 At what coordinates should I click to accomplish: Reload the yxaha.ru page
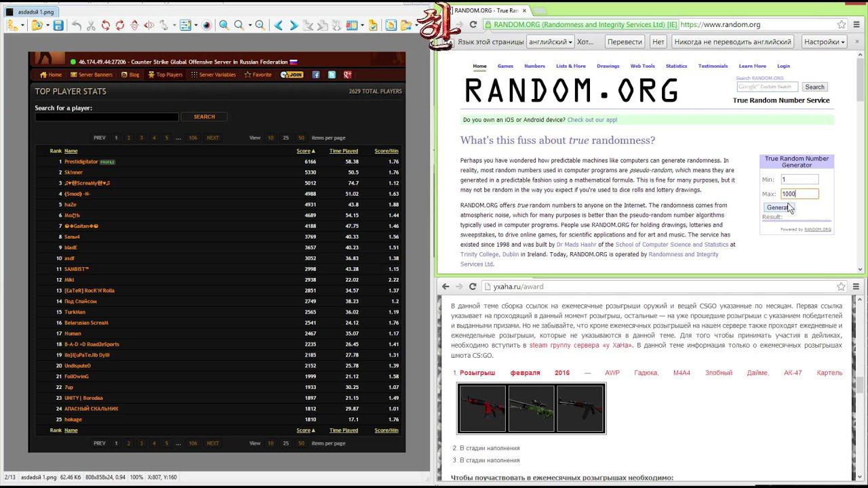(473, 287)
